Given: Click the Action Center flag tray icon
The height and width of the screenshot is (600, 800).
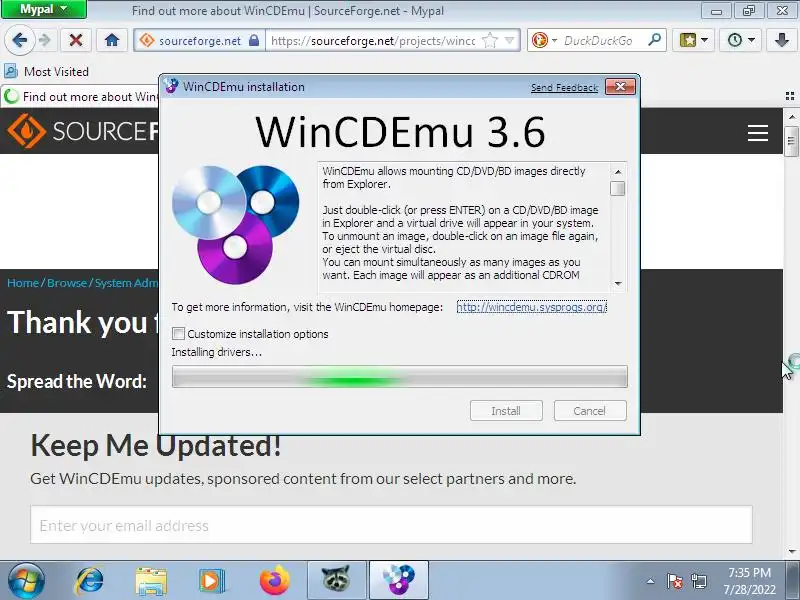Looking at the screenshot, I should pyautogui.click(x=674, y=581).
